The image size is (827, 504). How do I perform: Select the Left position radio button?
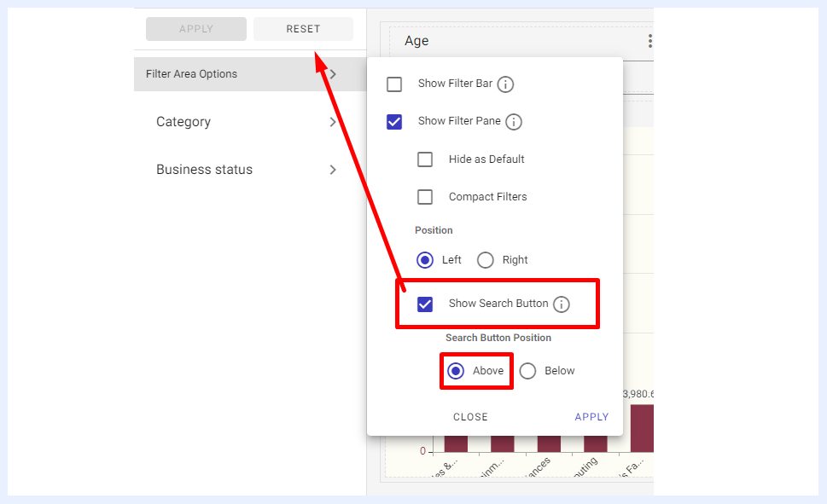tap(424, 260)
